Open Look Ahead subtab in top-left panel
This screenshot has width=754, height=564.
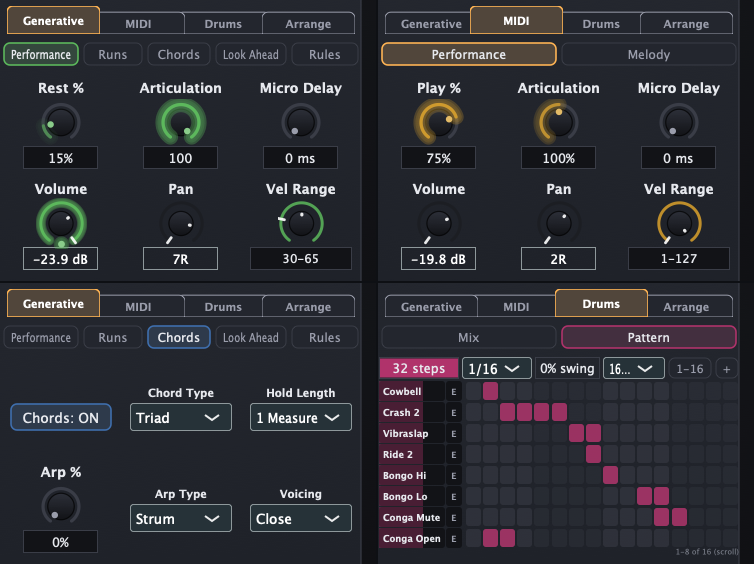coord(251,54)
